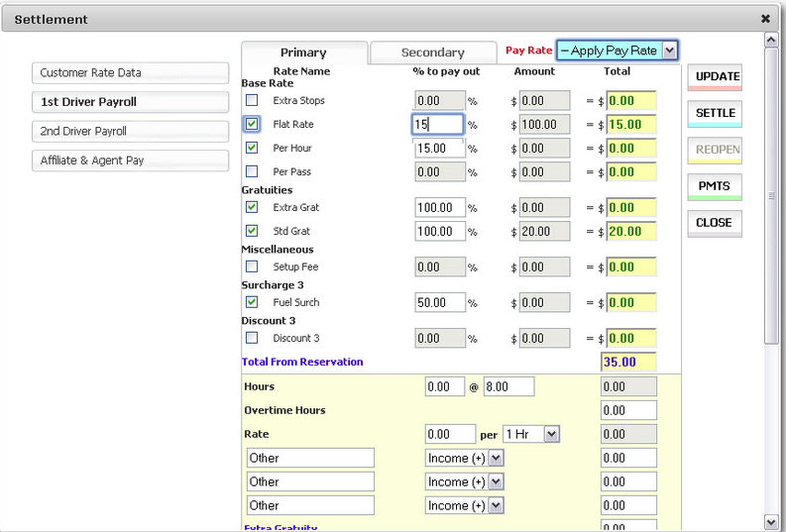Disable the Per Hour checkbox
The image size is (786, 532).
(x=252, y=148)
